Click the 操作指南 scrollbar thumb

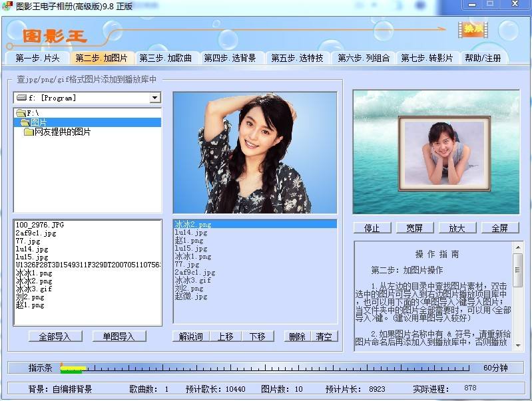(518, 270)
